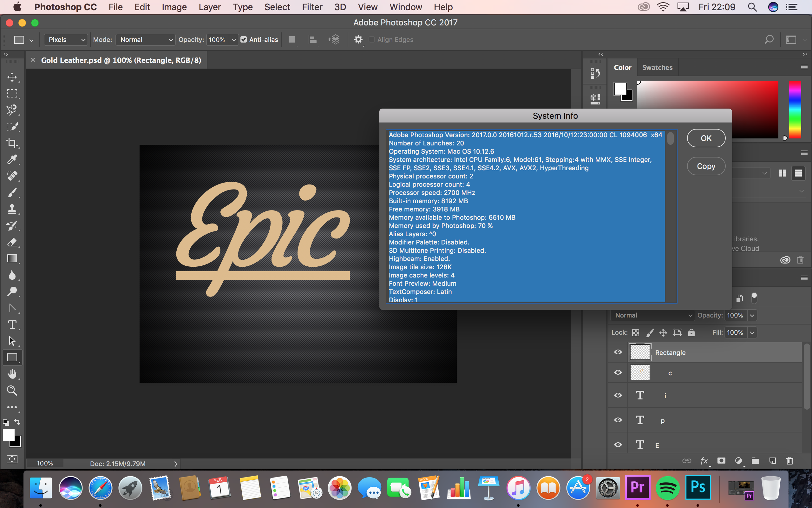Create new adjustment layer

point(738,461)
